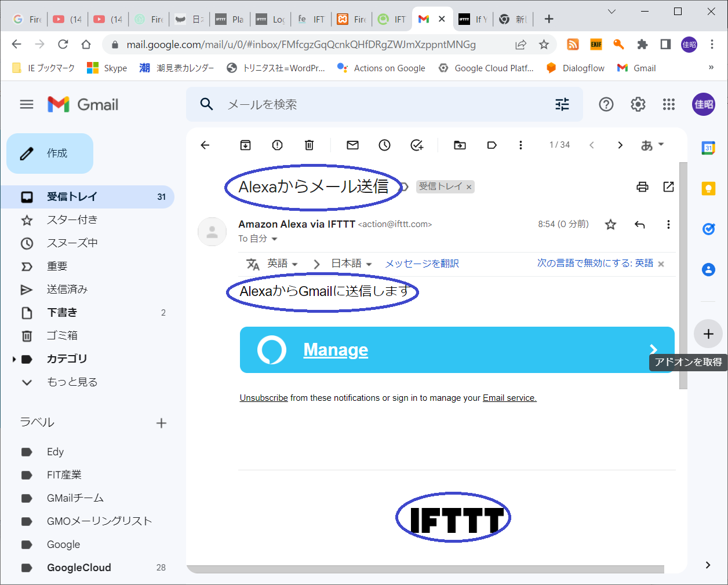Open the GoogleCloud label
Viewport: 728px width, 585px height.
(x=79, y=568)
